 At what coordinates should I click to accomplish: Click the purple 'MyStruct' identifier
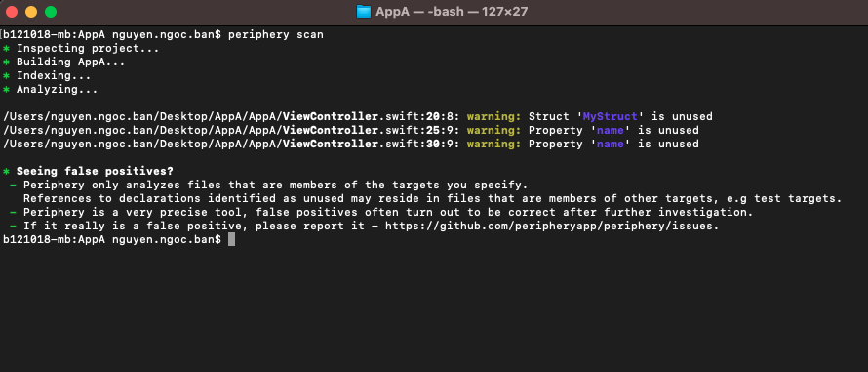(x=610, y=116)
